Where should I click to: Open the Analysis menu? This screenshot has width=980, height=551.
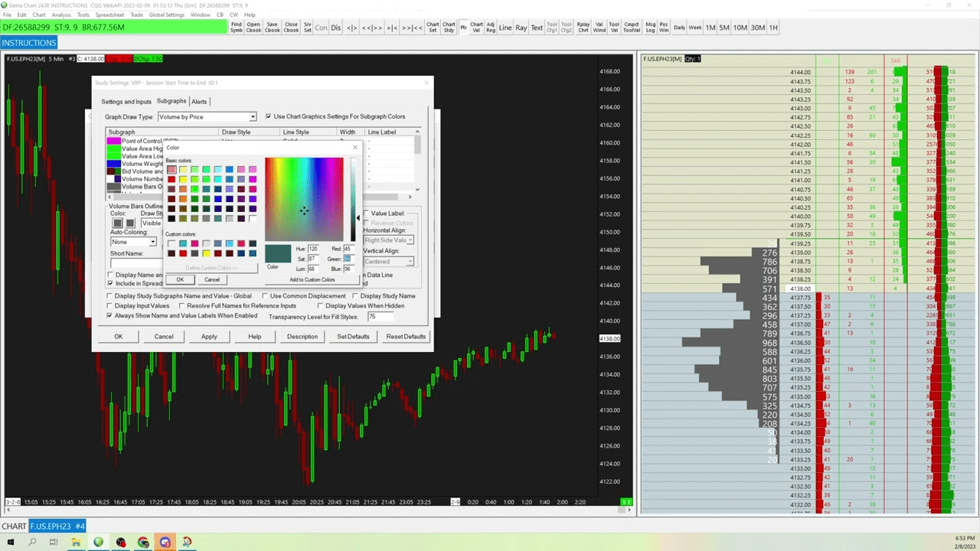[61, 15]
